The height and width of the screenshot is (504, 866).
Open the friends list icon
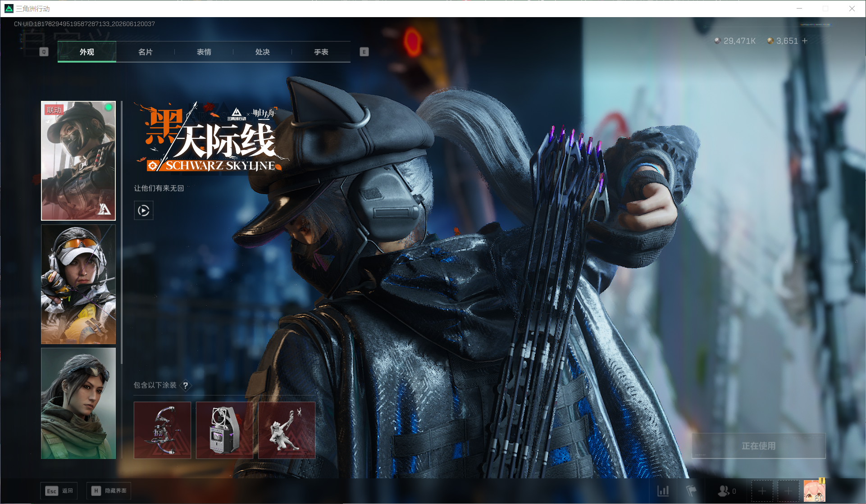pyautogui.click(x=726, y=490)
